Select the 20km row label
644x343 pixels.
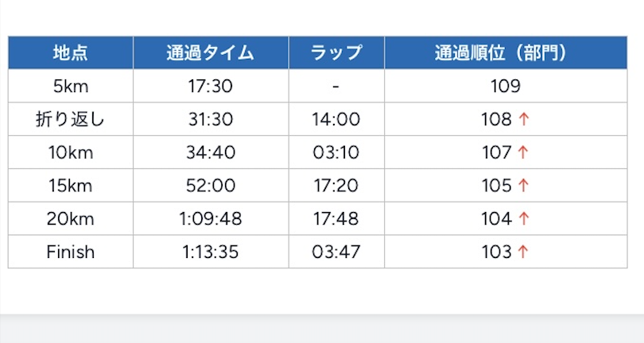click(71, 219)
